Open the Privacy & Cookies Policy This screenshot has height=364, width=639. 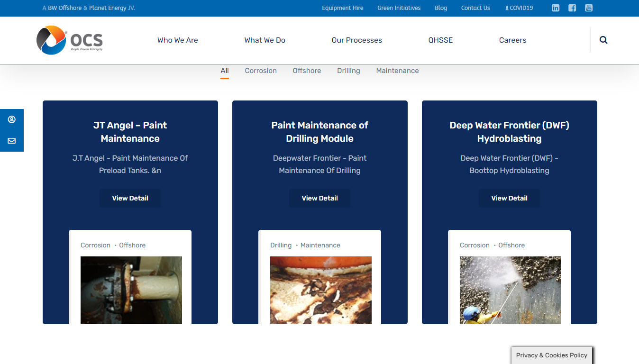pyautogui.click(x=551, y=355)
